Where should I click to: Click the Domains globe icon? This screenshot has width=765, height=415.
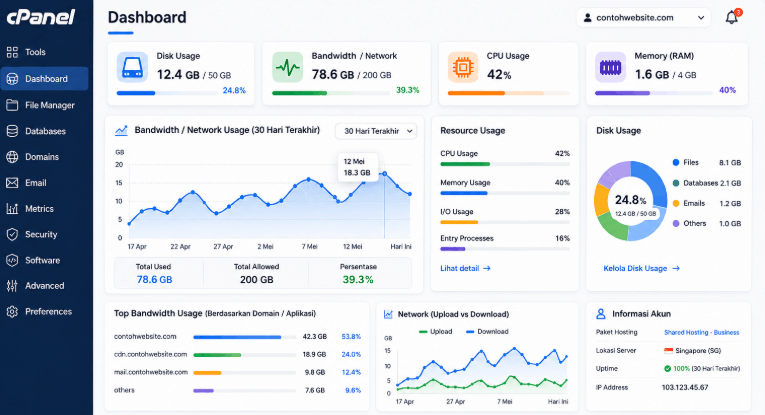tap(12, 157)
